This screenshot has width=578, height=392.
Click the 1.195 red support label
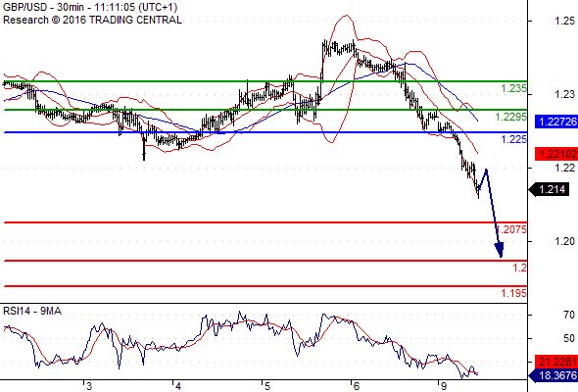point(513,294)
